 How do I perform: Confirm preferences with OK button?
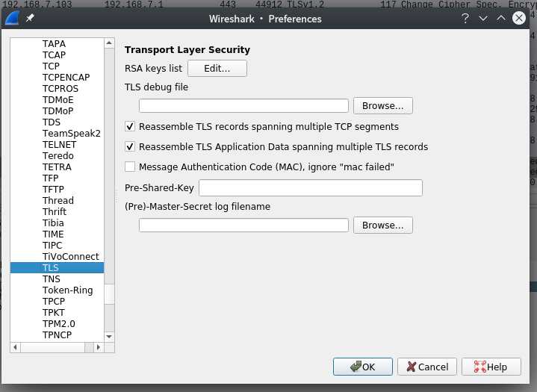click(363, 367)
